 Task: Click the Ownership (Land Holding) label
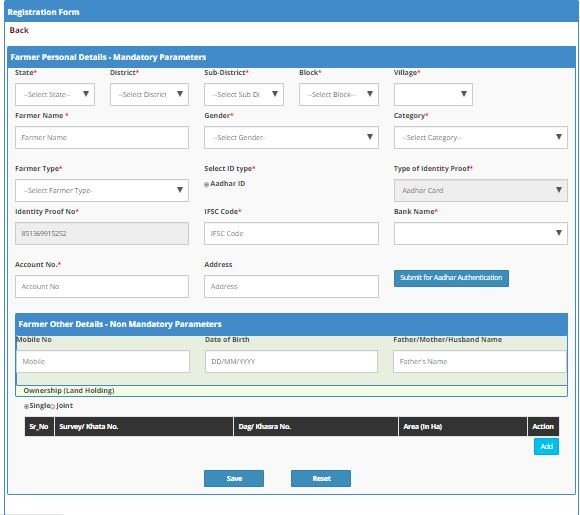69,391
